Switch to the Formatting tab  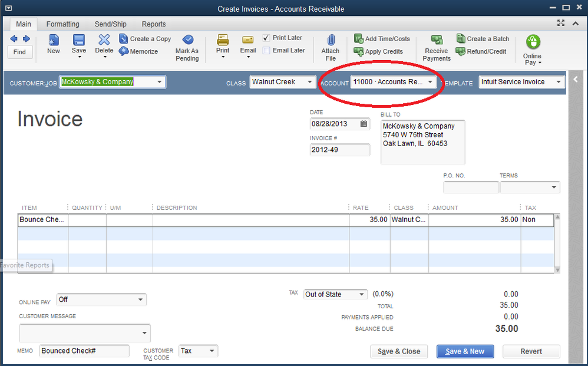pos(62,24)
